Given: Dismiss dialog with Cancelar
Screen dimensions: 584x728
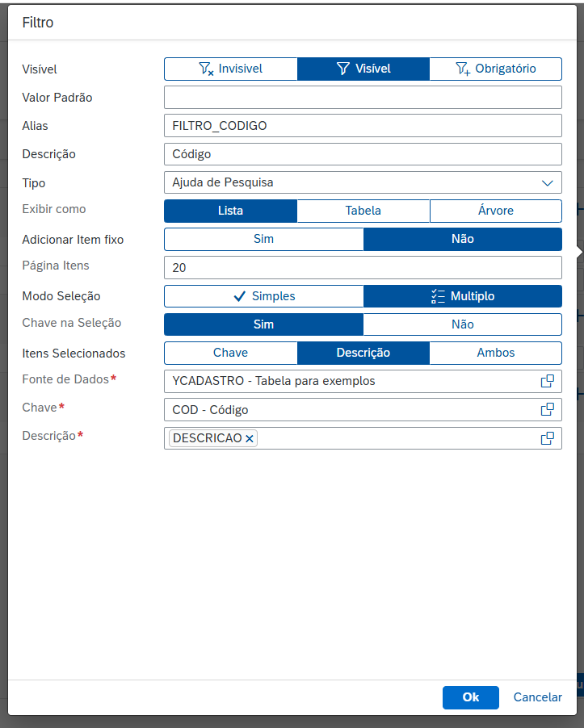Looking at the screenshot, I should pos(537,697).
